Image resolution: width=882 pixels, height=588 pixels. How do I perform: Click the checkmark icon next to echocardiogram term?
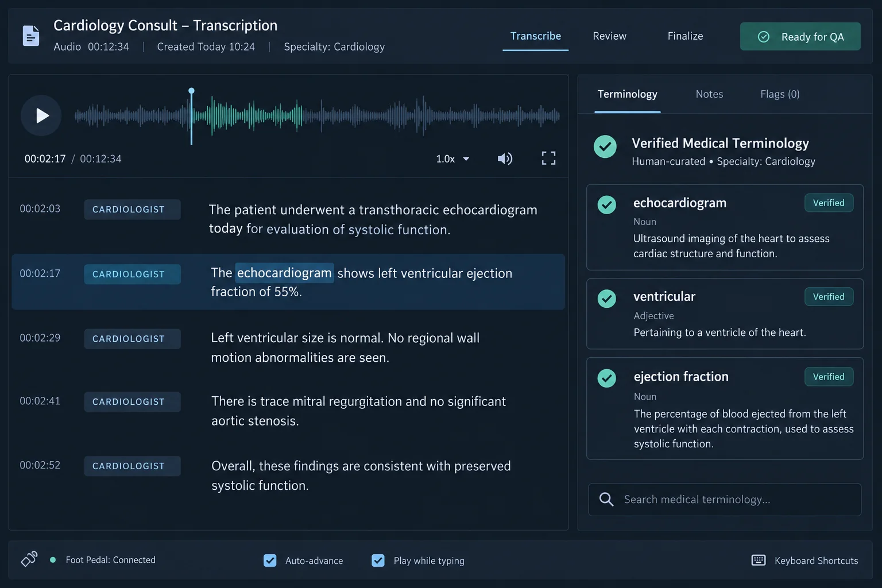point(606,204)
